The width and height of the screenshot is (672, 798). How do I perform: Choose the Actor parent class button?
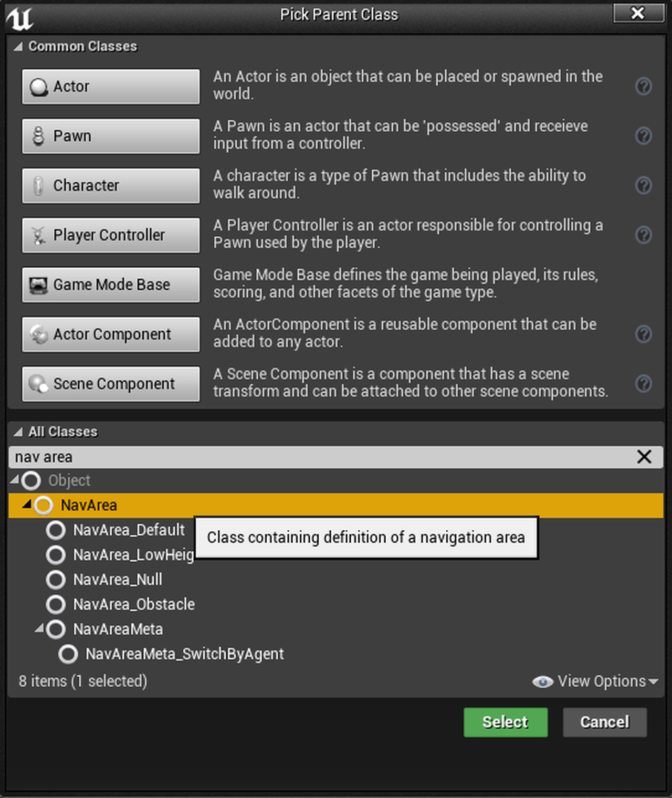point(111,87)
